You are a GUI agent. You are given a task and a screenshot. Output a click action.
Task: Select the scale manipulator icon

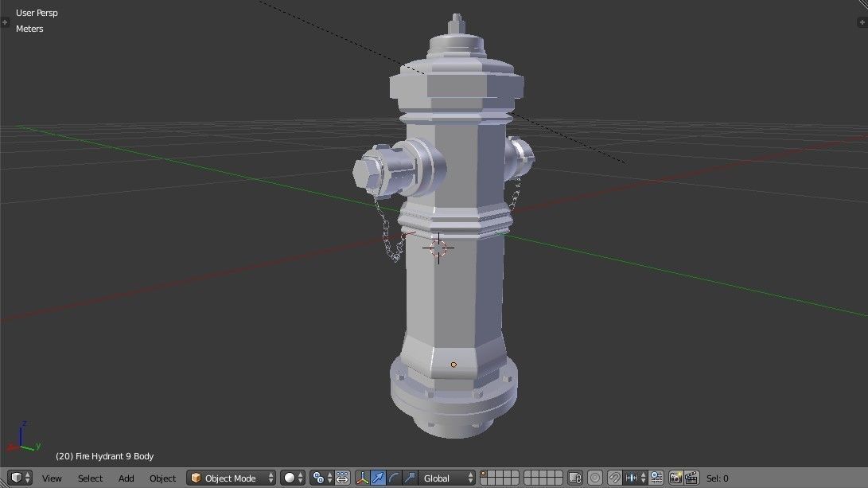[x=410, y=478]
